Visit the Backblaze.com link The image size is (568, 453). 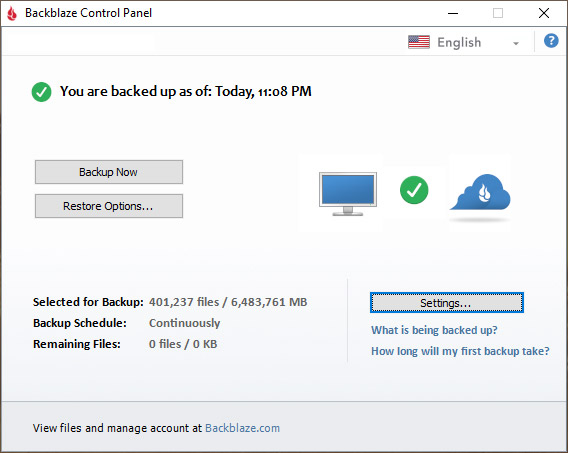242,428
